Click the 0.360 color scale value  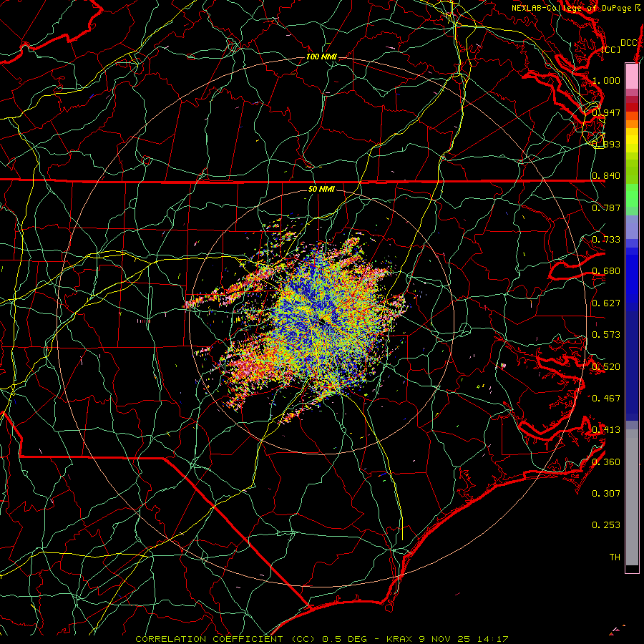[606, 462]
